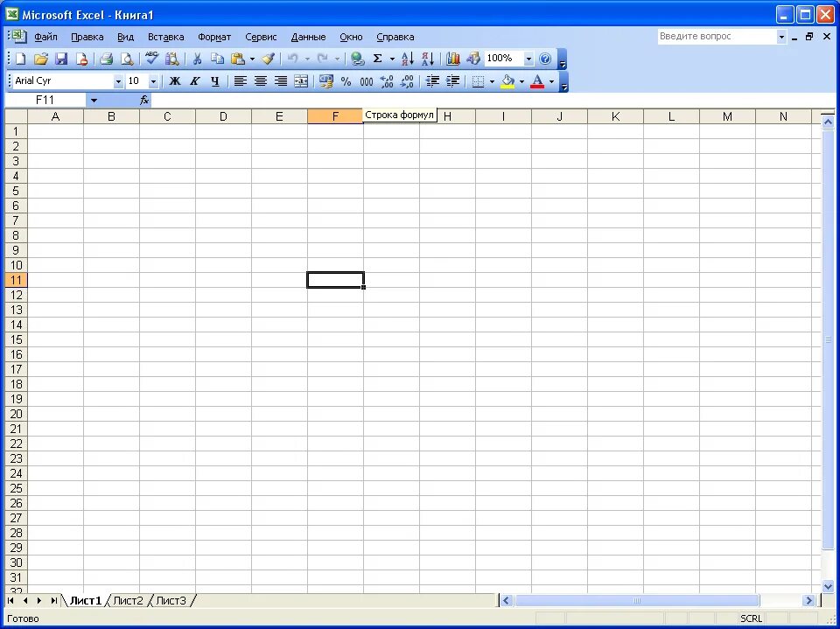Image resolution: width=840 pixels, height=629 pixels.
Task: Open borders style dropdown arrow
Action: point(492,81)
